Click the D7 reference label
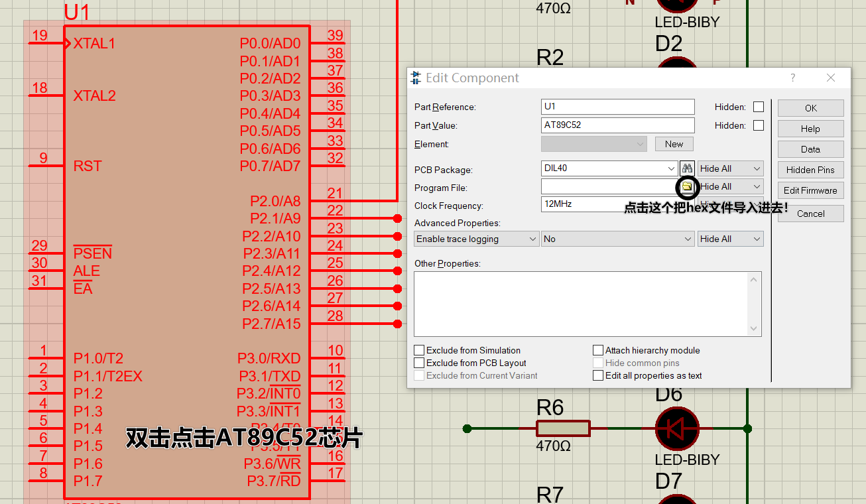This screenshot has width=866, height=504. [668, 481]
